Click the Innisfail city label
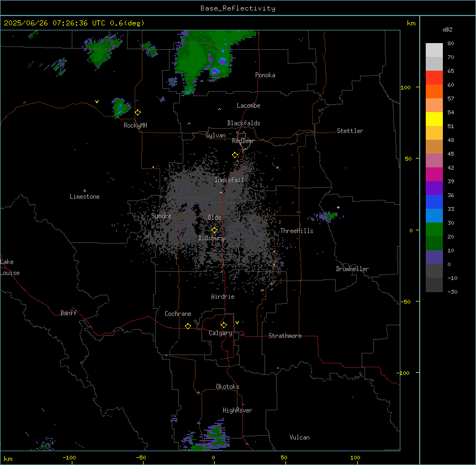Image resolution: width=476 pixels, height=465 pixels. tap(229, 180)
